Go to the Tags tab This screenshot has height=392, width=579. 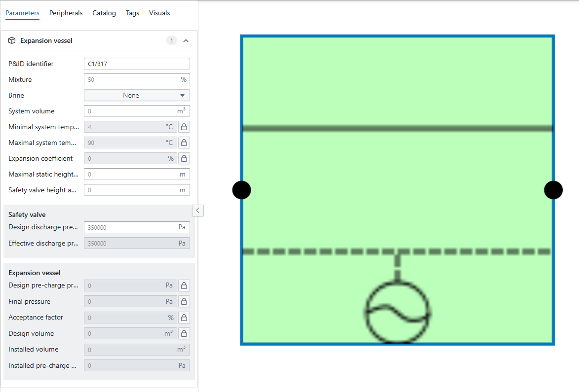point(132,13)
